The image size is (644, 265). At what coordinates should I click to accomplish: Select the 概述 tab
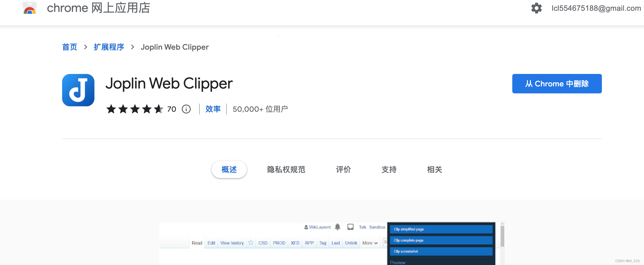[x=229, y=169]
